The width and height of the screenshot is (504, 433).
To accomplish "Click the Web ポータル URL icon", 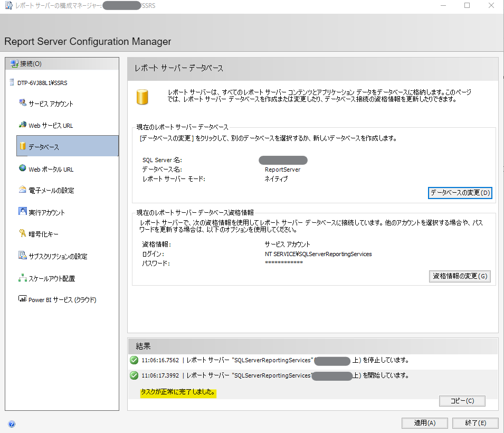I will click(x=23, y=168).
